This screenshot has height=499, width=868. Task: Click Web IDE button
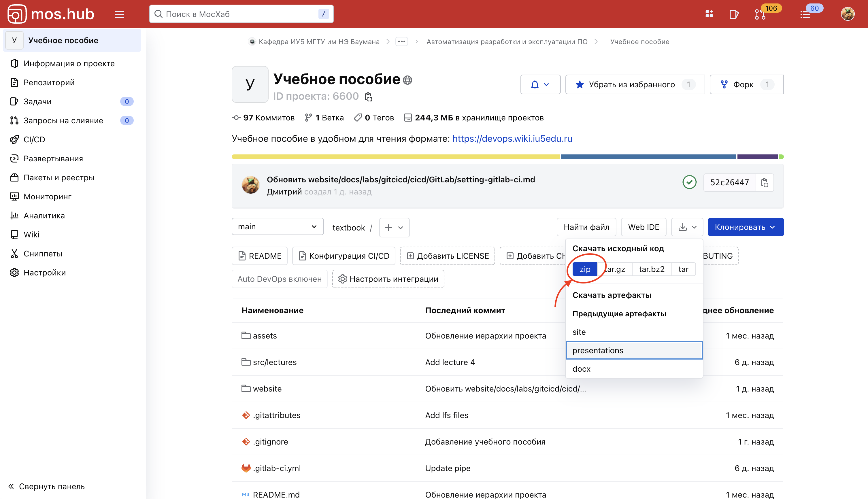(643, 227)
